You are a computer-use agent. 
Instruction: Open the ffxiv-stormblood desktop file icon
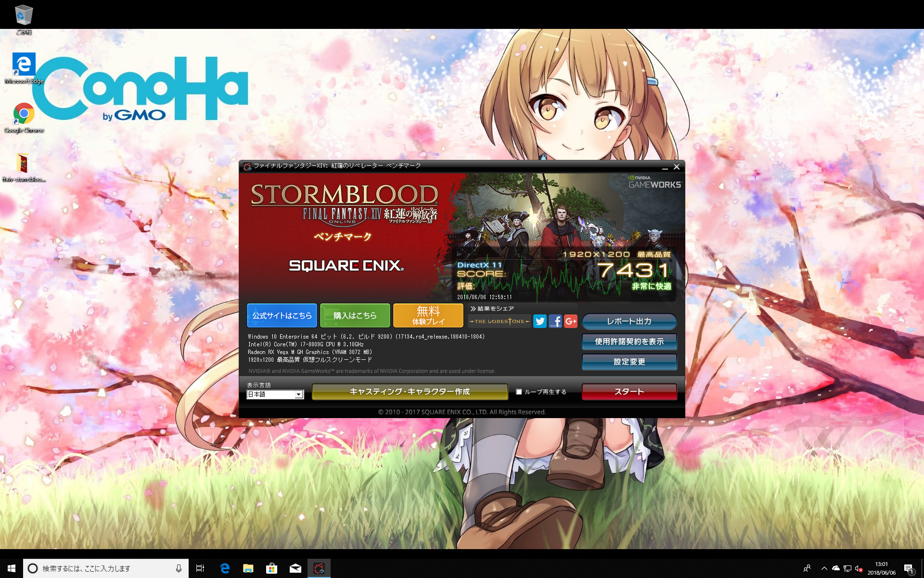[23, 164]
